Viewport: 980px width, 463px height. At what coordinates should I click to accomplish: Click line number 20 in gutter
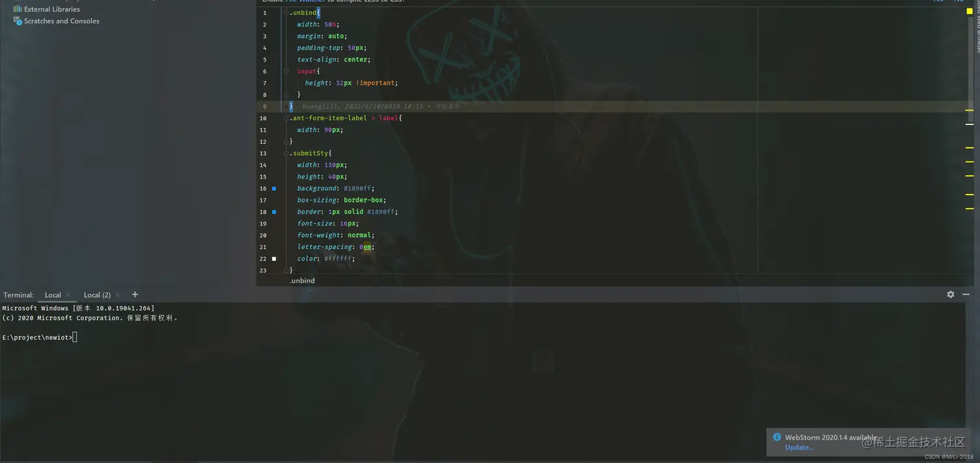tap(263, 235)
